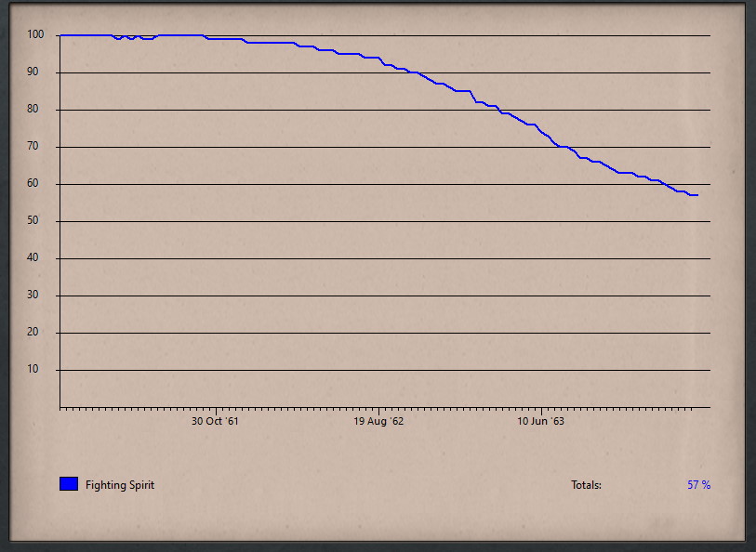This screenshot has height=552, width=756.
Task: Click the end point of the blue line
Action: pos(697,195)
